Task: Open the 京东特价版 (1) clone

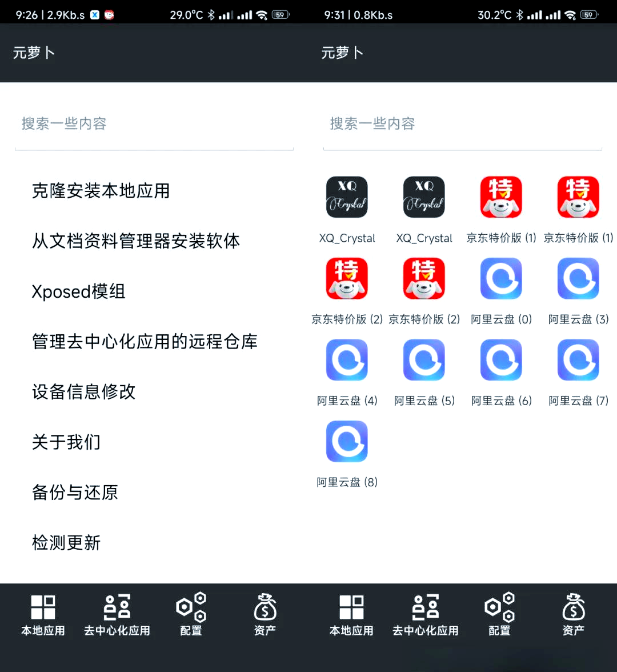Action: [501, 197]
